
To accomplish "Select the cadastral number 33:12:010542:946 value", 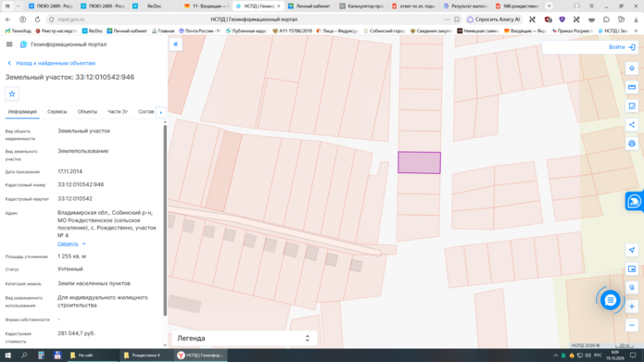I will (x=81, y=184).
